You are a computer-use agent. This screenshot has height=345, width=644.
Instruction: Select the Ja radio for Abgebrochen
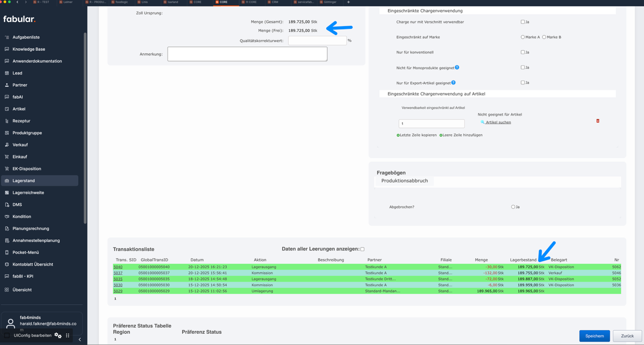click(x=513, y=207)
